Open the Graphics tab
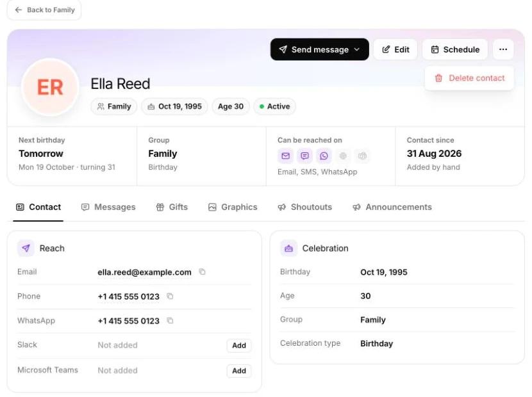This screenshot has width=532, height=397. (x=233, y=207)
